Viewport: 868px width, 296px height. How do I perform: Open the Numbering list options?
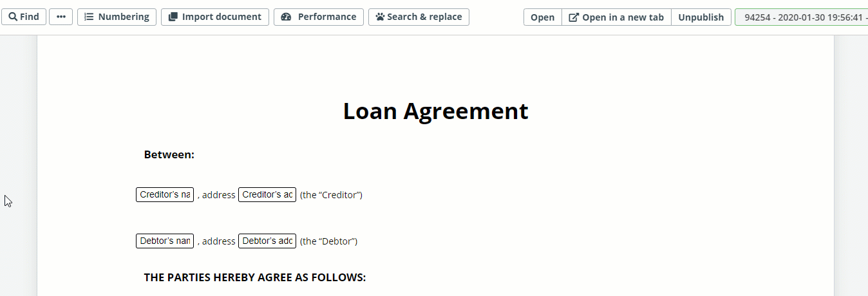117,17
